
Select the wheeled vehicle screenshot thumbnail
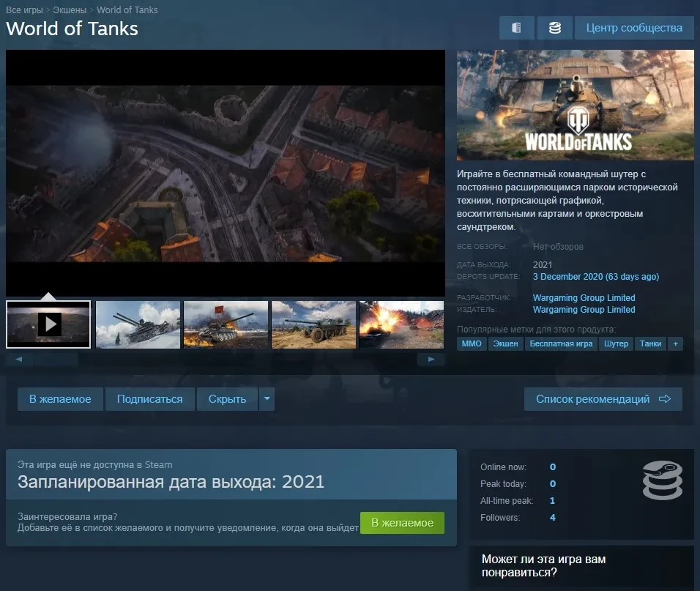(313, 324)
